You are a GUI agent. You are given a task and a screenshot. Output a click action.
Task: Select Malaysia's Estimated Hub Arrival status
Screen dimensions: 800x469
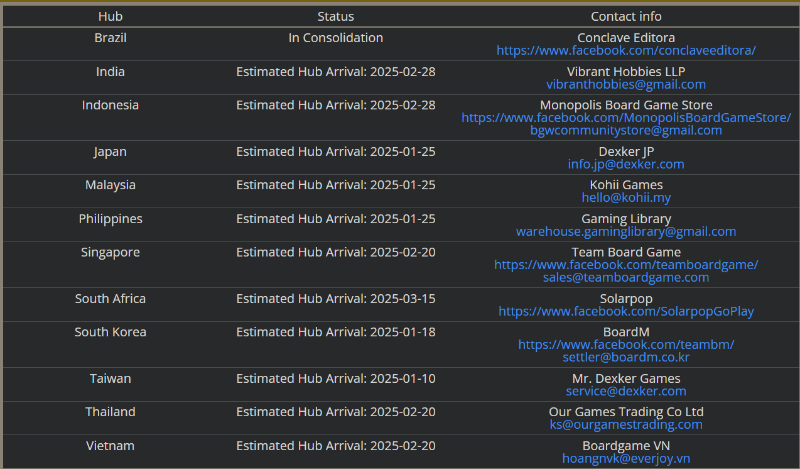click(x=336, y=185)
